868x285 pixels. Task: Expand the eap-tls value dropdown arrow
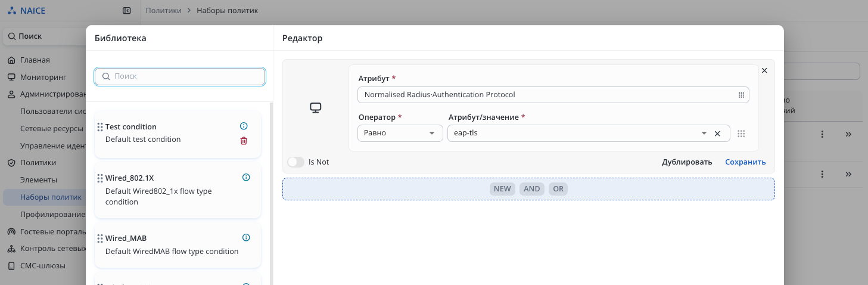[704, 133]
